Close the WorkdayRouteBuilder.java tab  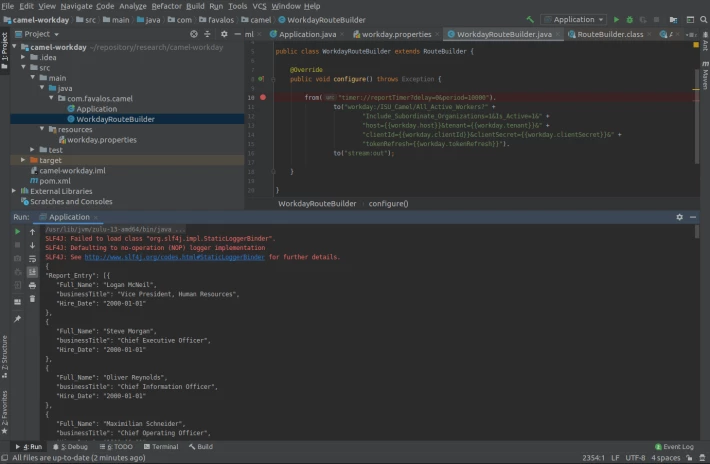click(x=558, y=34)
